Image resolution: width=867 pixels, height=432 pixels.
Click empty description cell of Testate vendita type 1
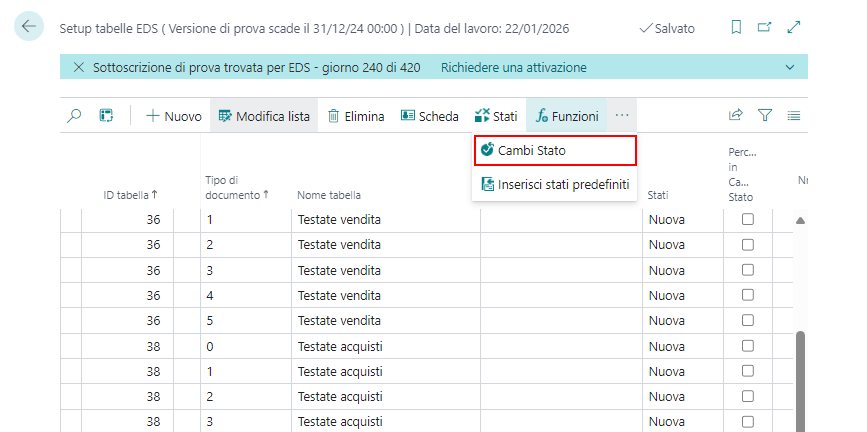click(x=561, y=220)
